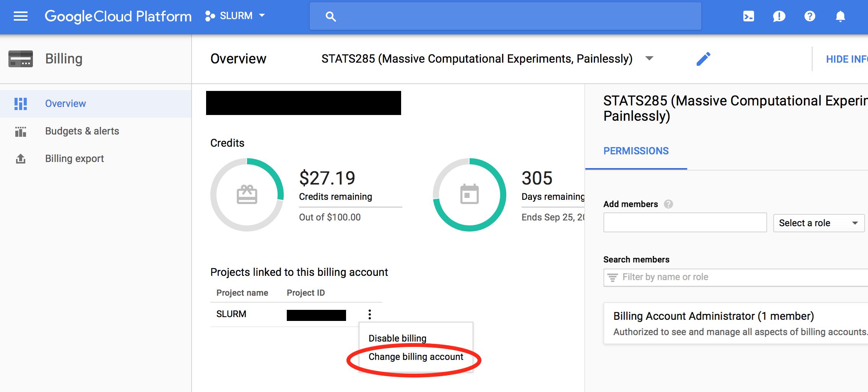Switch to the PERMISSIONS tab
The image size is (868, 392).
tap(636, 151)
